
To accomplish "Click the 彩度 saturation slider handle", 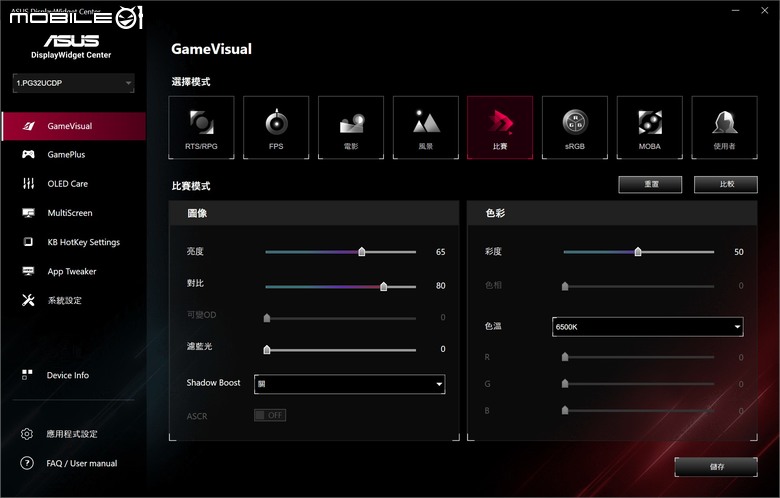I will click(638, 251).
